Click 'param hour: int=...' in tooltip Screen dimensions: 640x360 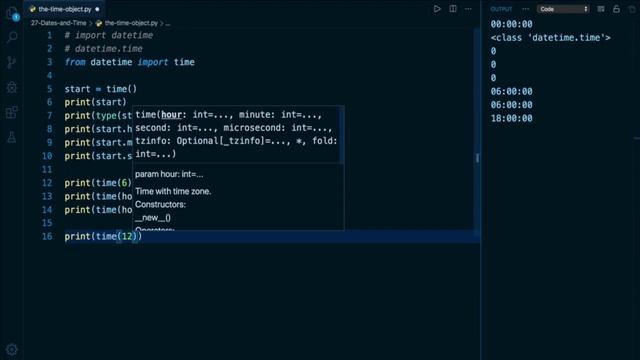[169, 174]
